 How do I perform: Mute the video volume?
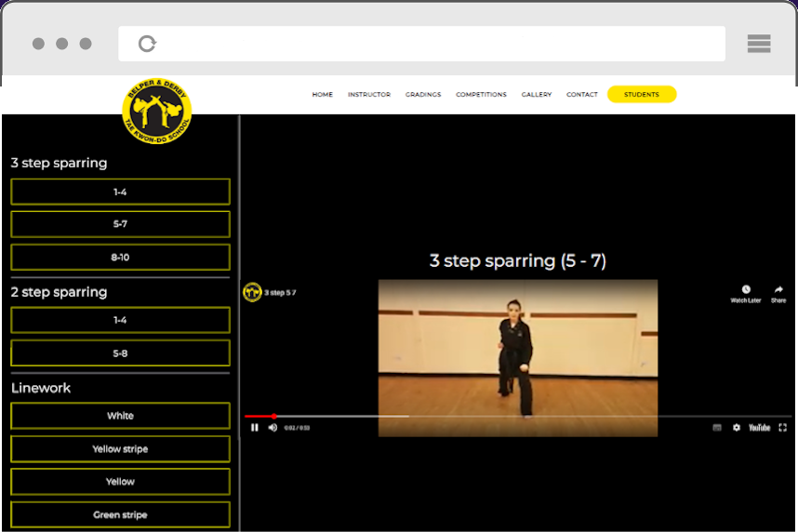(x=273, y=428)
